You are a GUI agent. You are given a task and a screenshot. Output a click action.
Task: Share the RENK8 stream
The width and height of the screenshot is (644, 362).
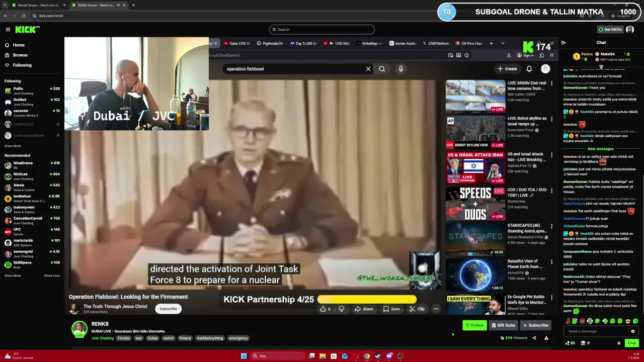[534, 338]
